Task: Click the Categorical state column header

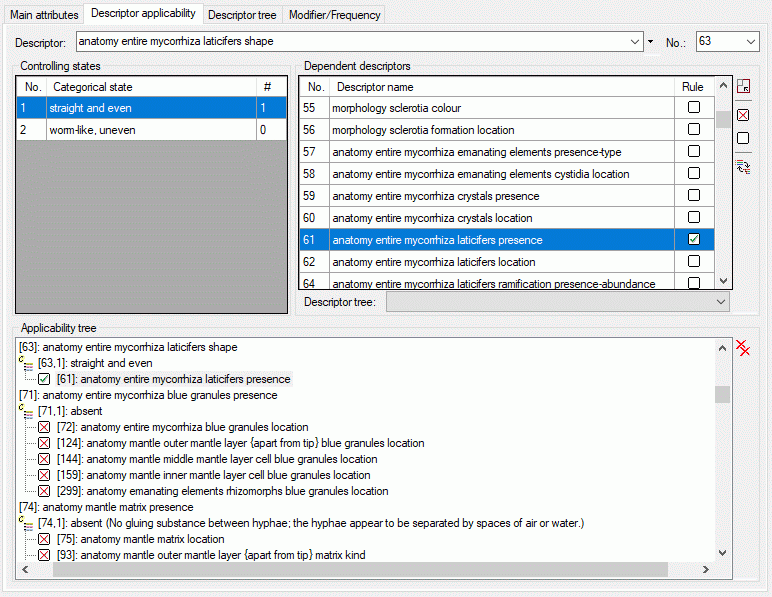Action: 152,87
